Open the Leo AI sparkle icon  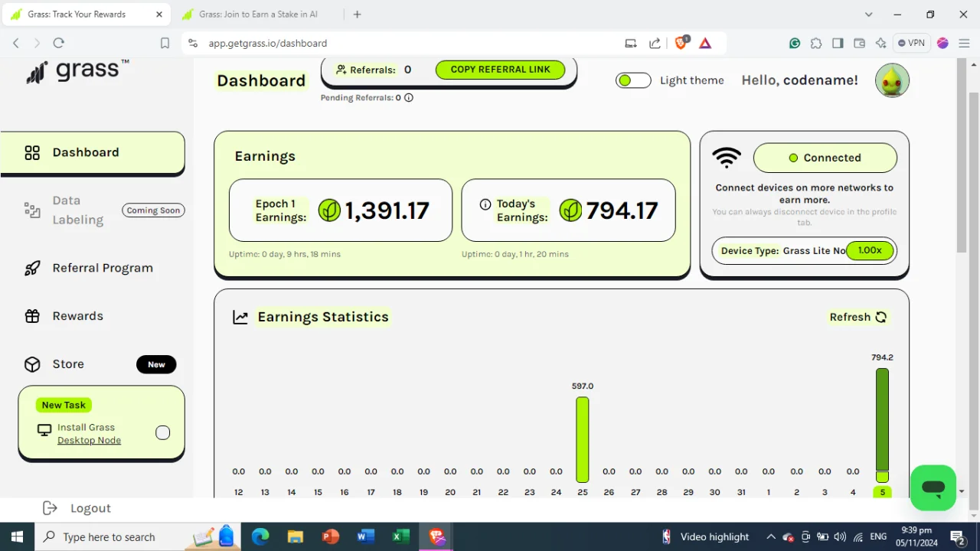coord(880,44)
